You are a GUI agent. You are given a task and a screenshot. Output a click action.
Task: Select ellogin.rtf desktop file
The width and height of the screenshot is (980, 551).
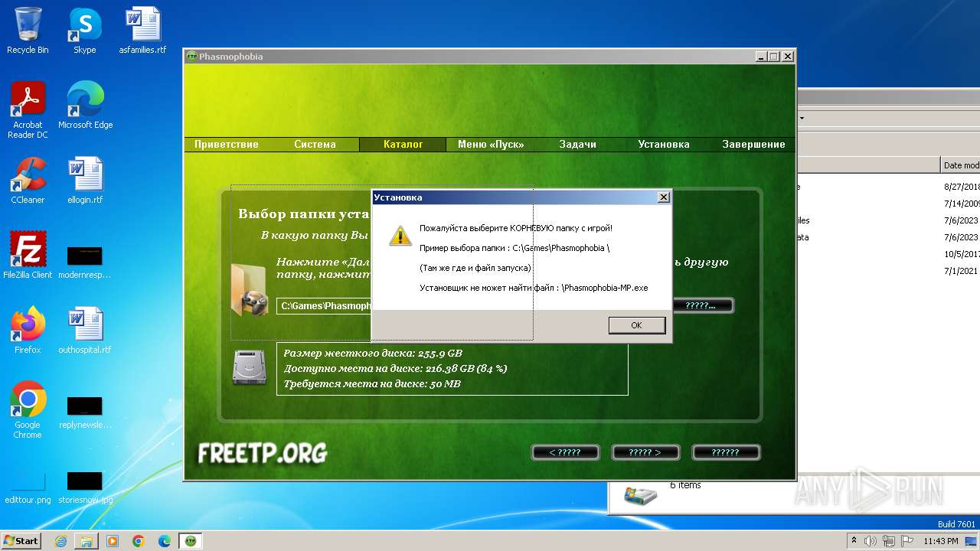coord(85,181)
